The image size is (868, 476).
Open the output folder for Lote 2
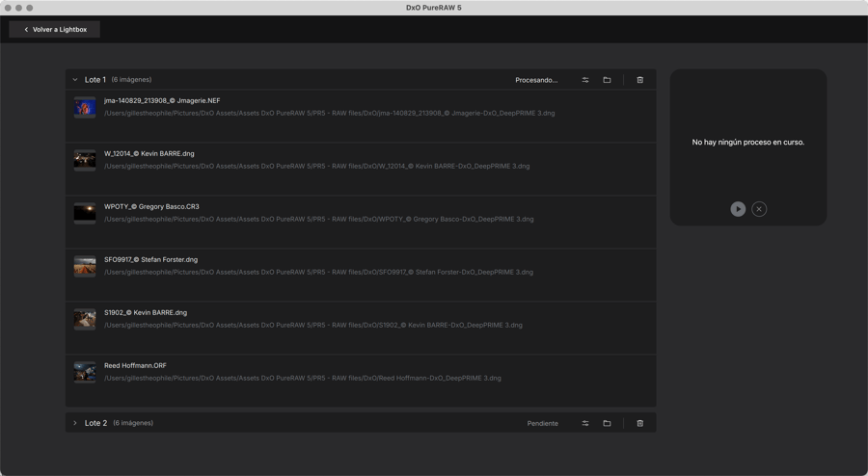[607, 423]
